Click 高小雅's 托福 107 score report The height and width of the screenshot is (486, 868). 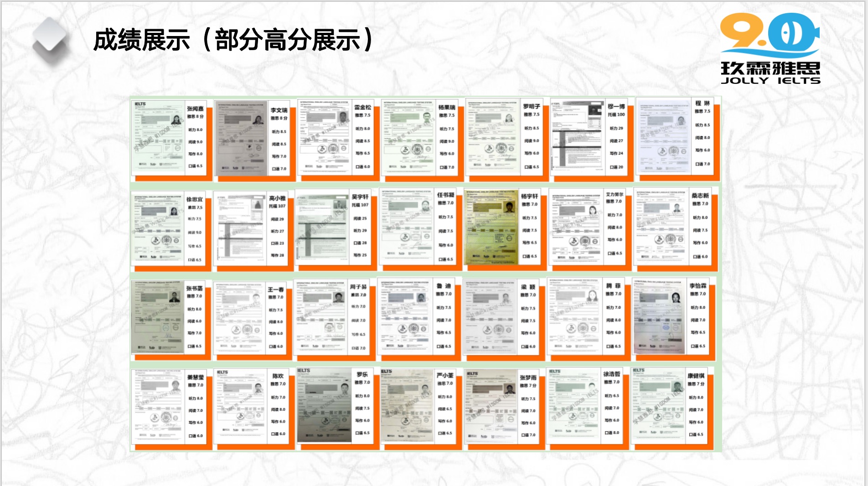point(252,229)
